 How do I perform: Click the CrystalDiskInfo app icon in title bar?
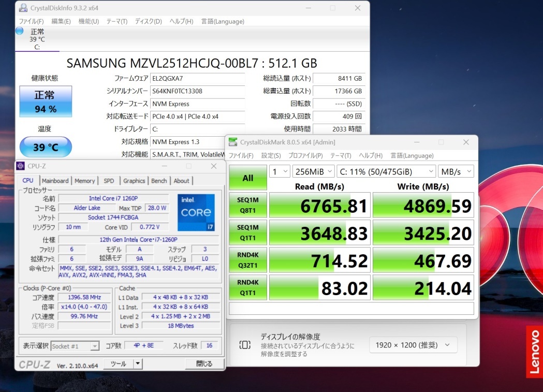click(23, 8)
